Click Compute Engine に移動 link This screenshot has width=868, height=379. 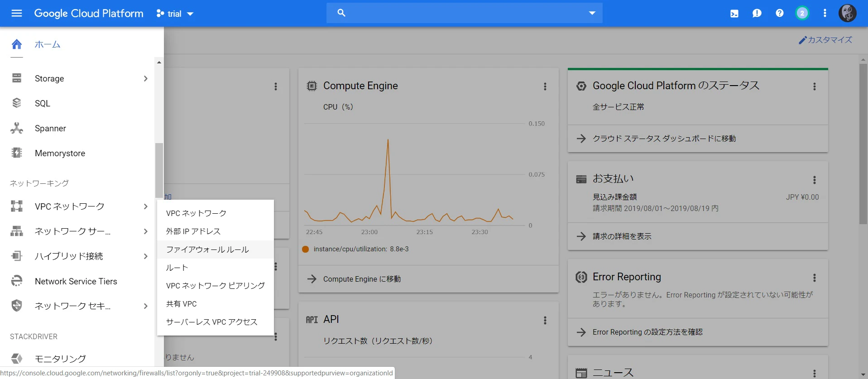pyautogui.click(x=362, y=279)
